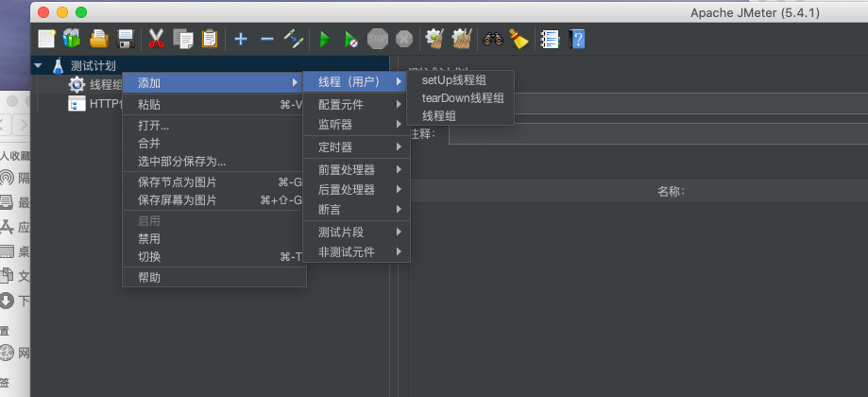Click the Search binoculars icon
The height and width of the screenshot is (397, 868).
point(493,39)
